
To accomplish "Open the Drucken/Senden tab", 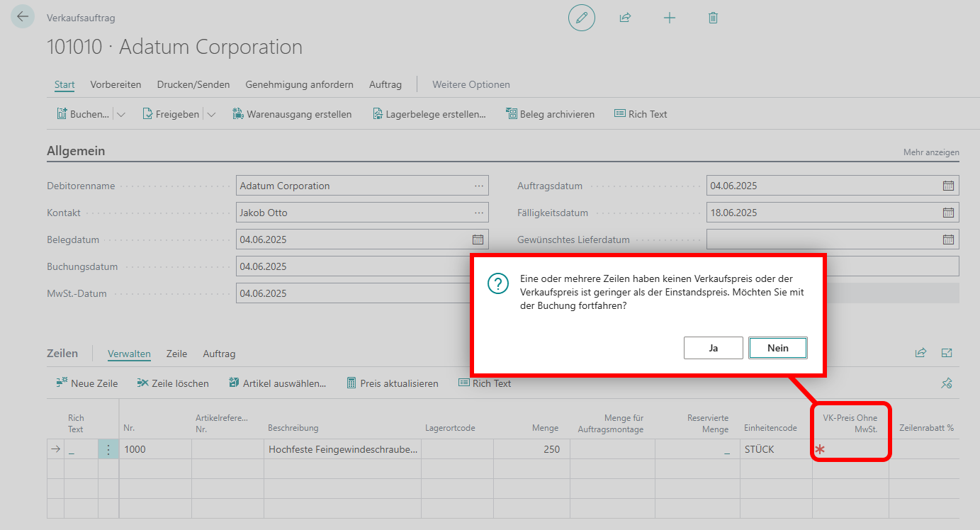I will tap(193, 84).
